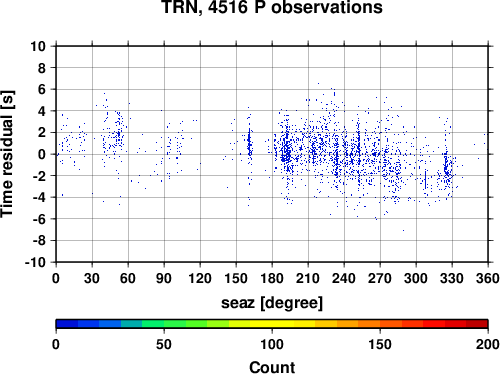Select the dark red end of colorbar
The height and width of the screenshot is (374, 500).
point(477,324)
